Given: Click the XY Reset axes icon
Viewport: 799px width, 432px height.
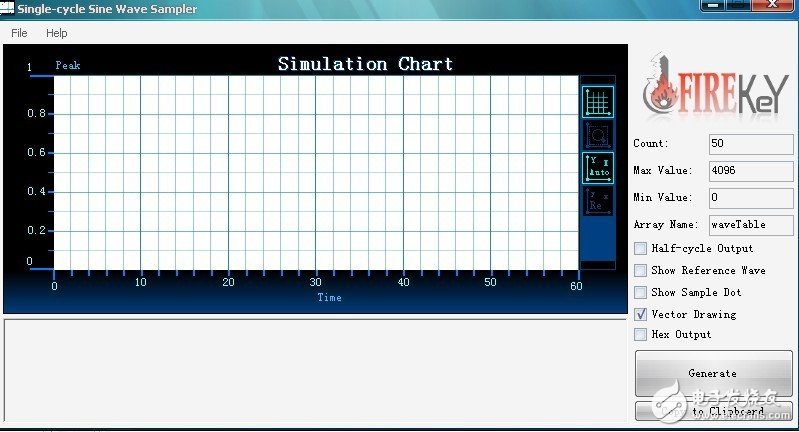Looking at the screenshot, I should click(x=598, y=201).
